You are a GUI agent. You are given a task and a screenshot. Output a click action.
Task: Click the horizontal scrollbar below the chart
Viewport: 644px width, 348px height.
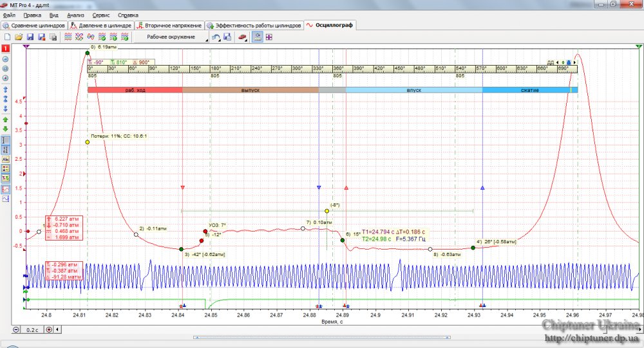click(321, 337)
